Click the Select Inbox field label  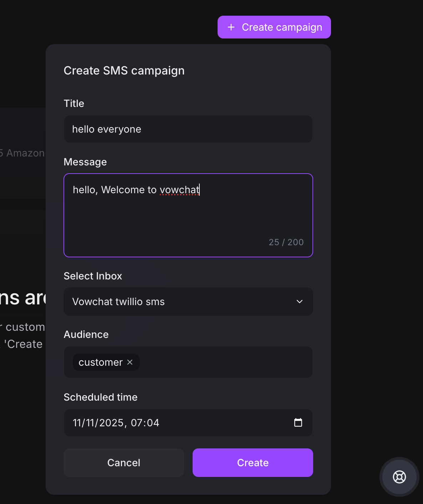[93, 276]
